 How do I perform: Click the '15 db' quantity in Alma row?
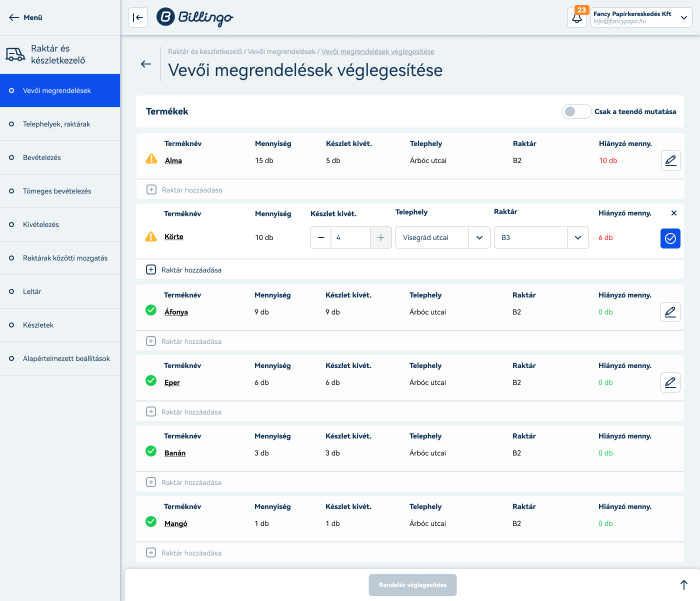point(264,160)
